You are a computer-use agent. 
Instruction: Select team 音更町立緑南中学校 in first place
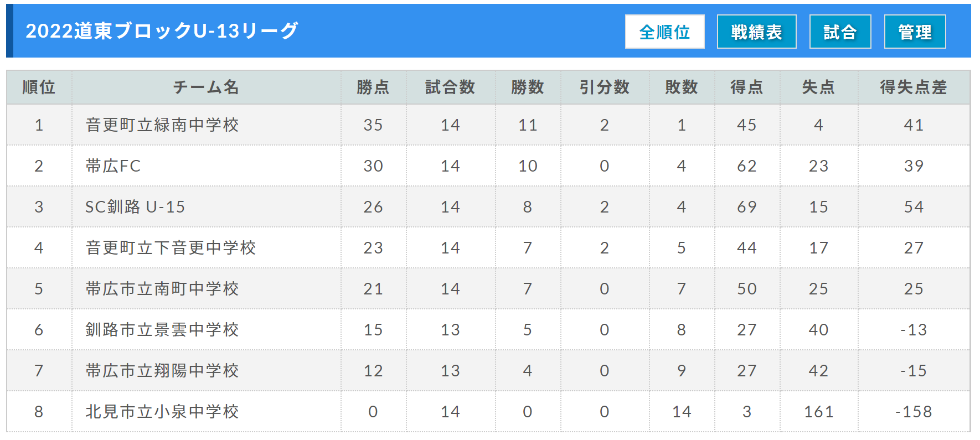click(162, 125)
